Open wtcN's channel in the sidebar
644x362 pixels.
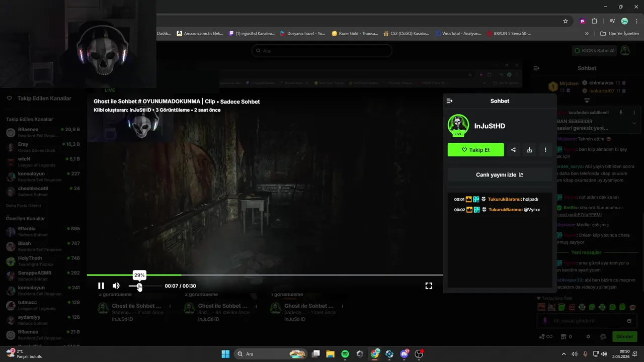coord(43,161)
